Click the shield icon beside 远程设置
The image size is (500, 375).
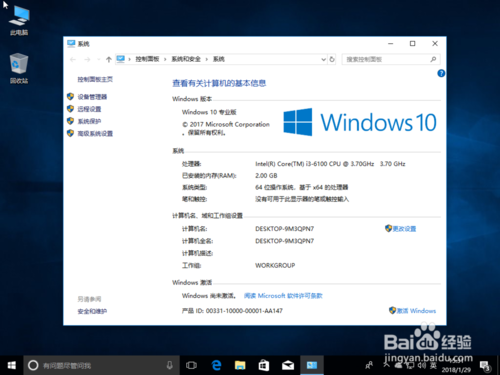70,109
